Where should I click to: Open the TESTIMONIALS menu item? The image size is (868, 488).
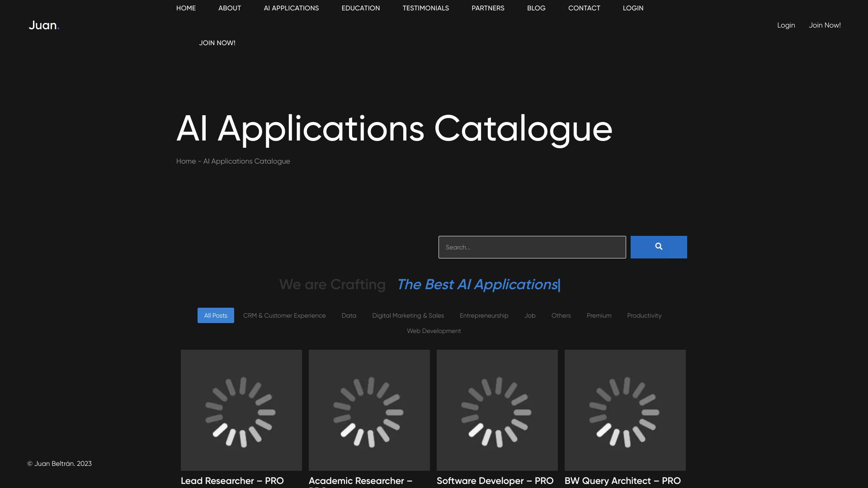pos(425,8)
